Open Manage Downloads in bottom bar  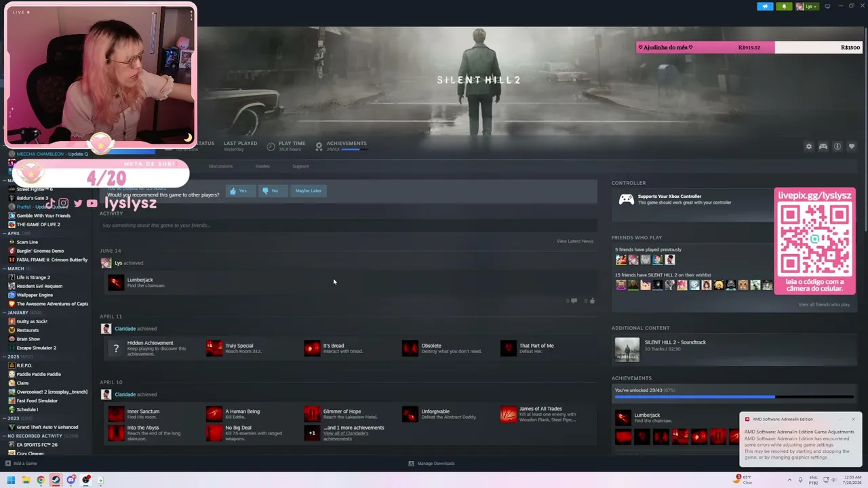(432, 464)
